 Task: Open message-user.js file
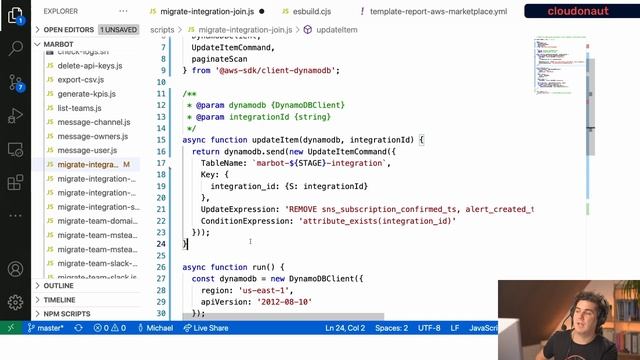pyautogui.click(x=87, y=150)
